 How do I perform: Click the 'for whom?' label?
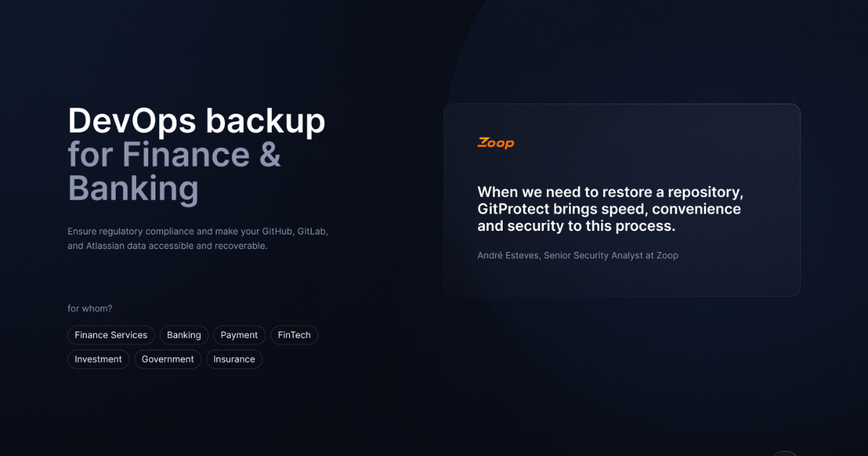tap(90, 308)
